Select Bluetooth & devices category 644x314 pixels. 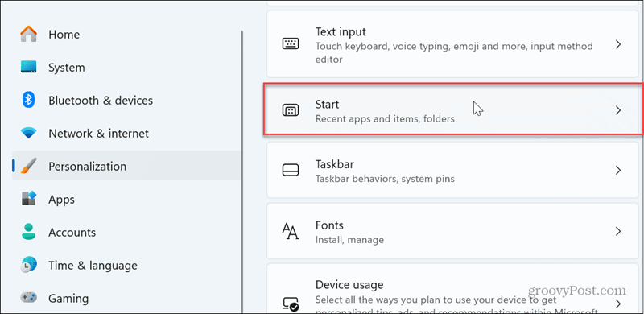pyautogui.click(x=101, y=101)
